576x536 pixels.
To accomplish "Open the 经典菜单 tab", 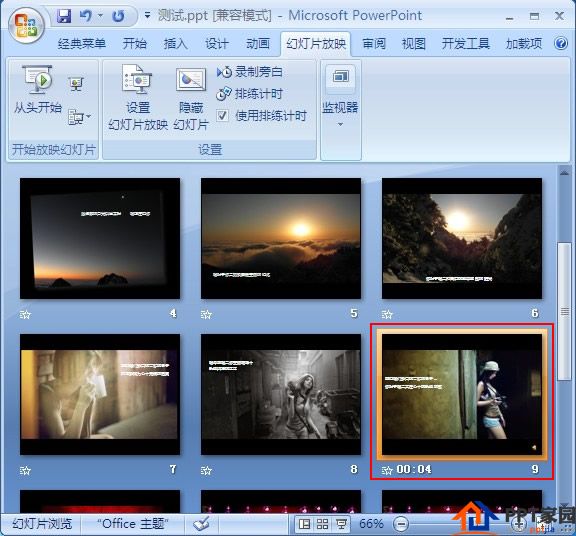I will point(82,44).
